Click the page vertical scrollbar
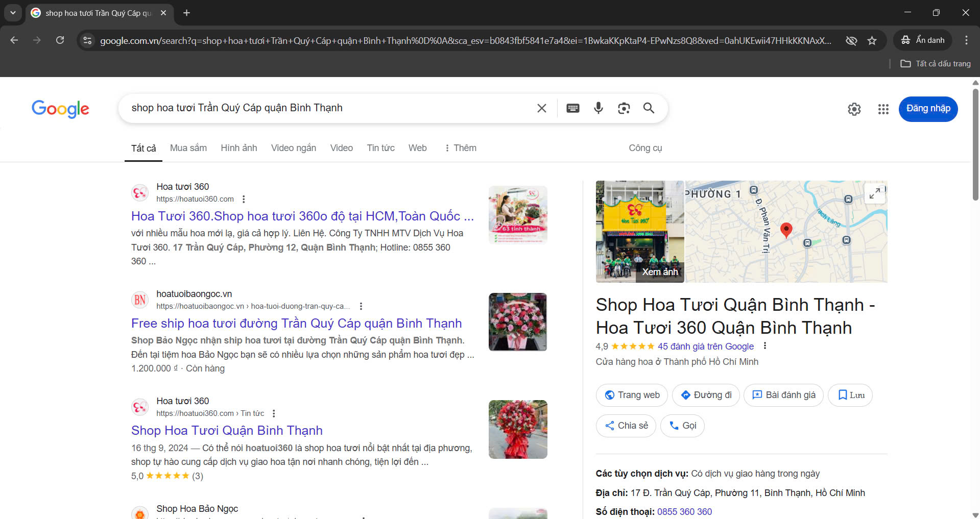Screen dimensions: 980x519 [x=975, y=144]
